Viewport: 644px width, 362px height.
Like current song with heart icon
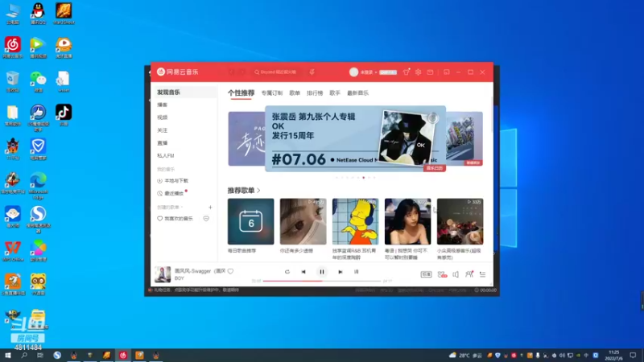tap(230, 271)
